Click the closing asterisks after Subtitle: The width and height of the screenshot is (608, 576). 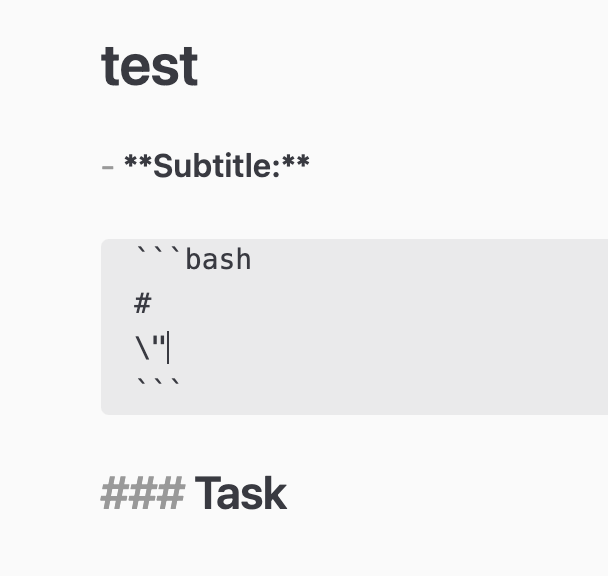[294, 164]
